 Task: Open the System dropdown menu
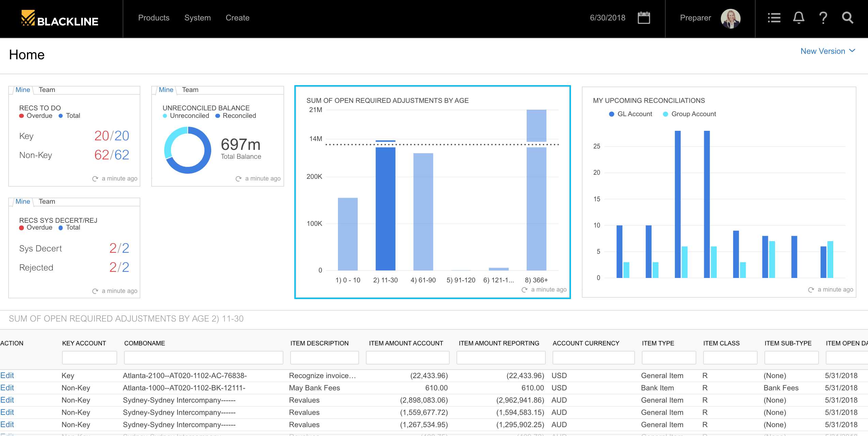[198, 18]
